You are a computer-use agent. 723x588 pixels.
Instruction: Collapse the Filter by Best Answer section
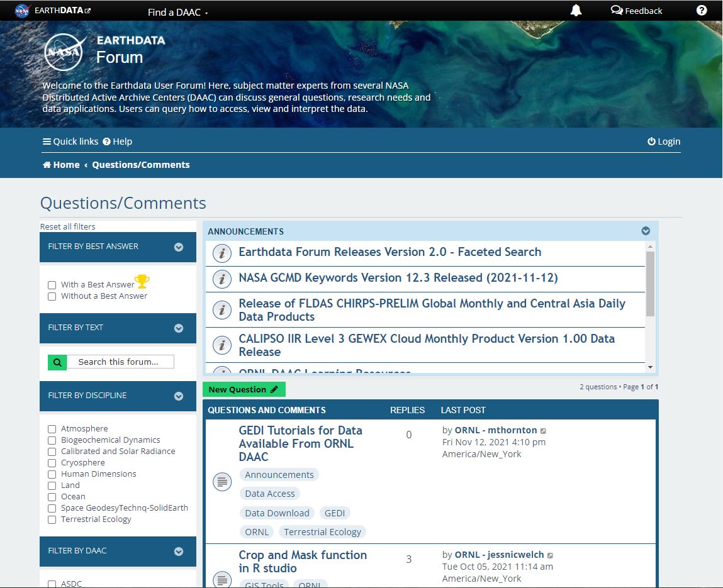(x=179, y=247)
